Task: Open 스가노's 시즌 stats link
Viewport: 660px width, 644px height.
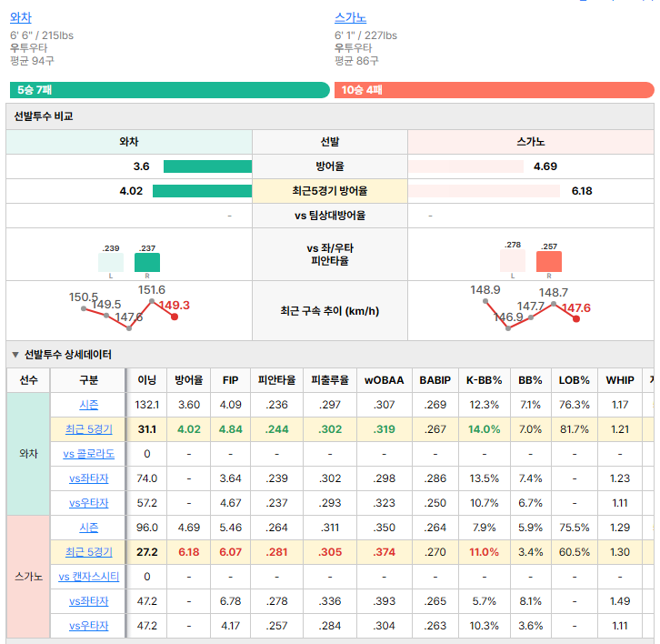Action: (89, 528)
